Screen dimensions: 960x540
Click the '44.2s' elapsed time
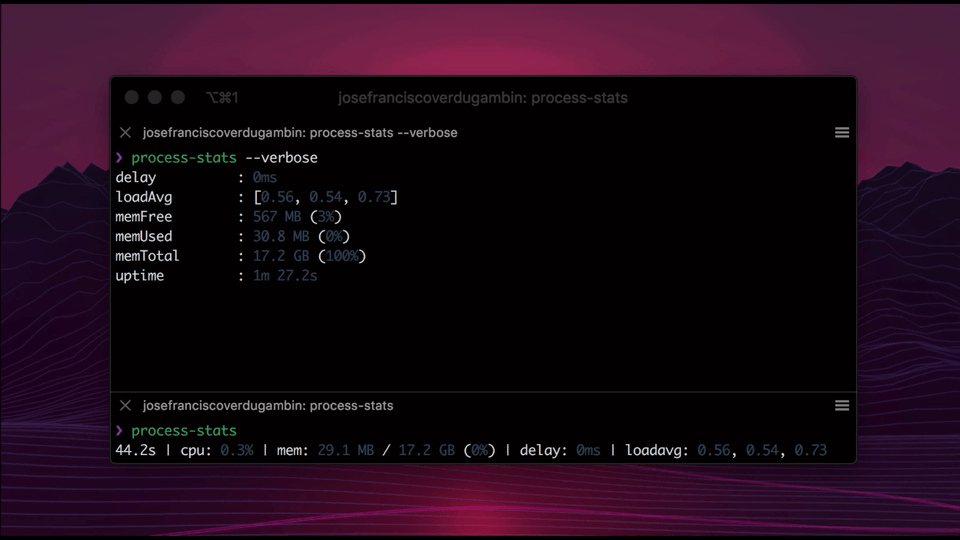136,451
